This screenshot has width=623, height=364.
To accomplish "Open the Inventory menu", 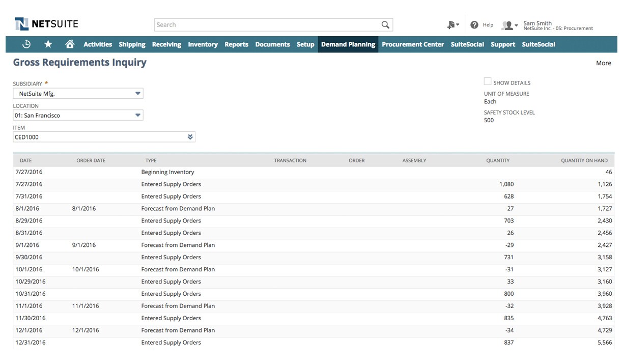I will (x=203, y=44).
